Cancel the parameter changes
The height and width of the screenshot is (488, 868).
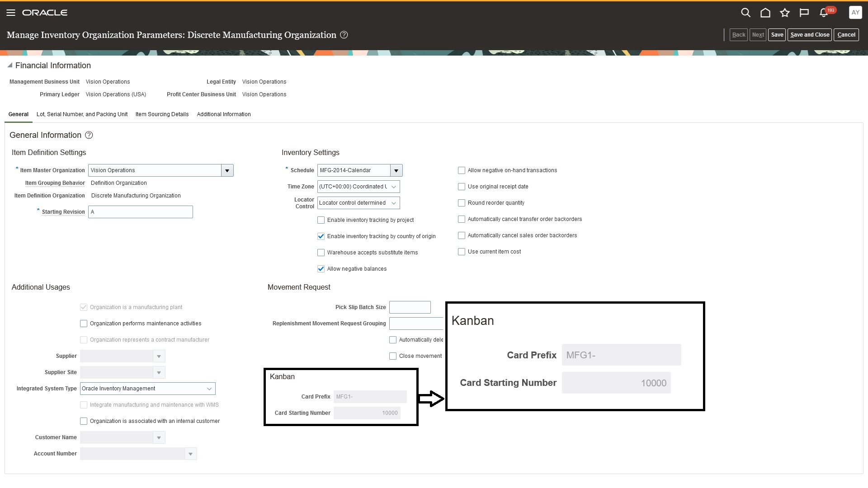coord(846,34)
